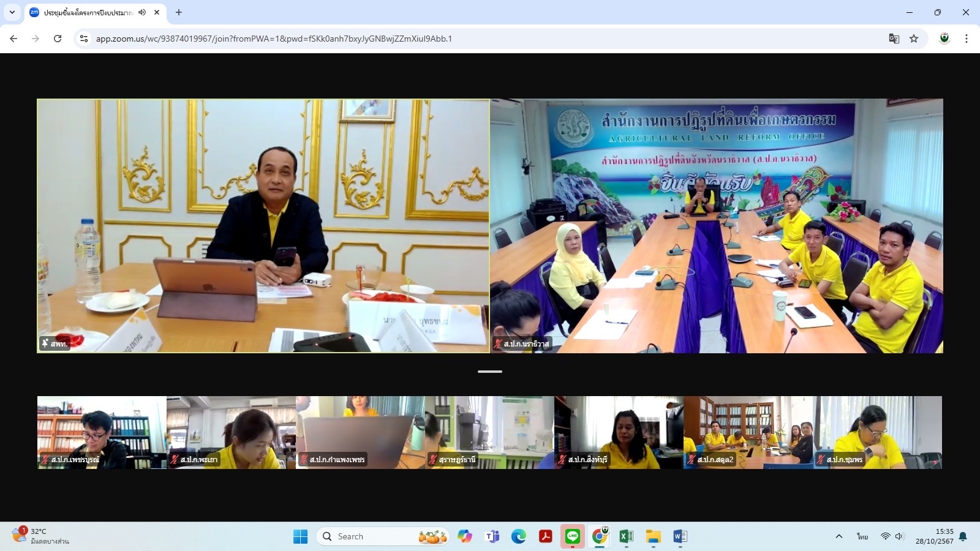The height and width of the screenshot is (551, 980).
Task: Open Copilot from the taskbar
Action: click(465, 536)
